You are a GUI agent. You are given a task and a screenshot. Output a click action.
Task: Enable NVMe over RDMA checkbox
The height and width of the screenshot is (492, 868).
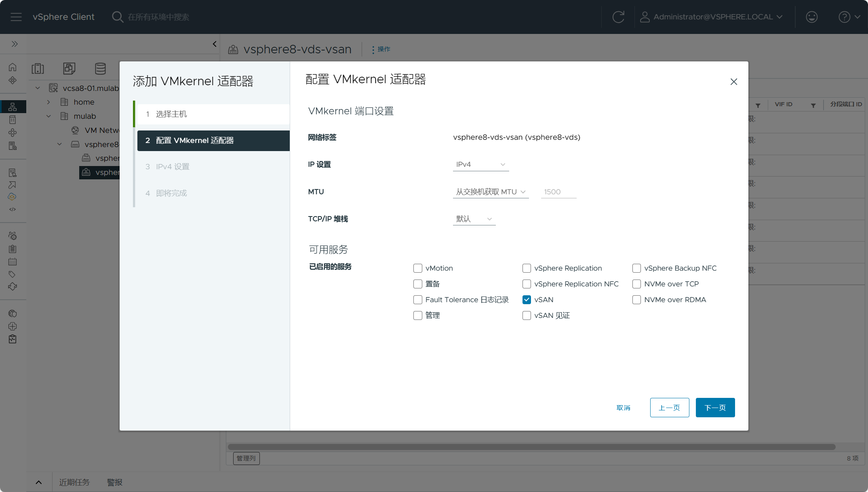pos(636,300)
